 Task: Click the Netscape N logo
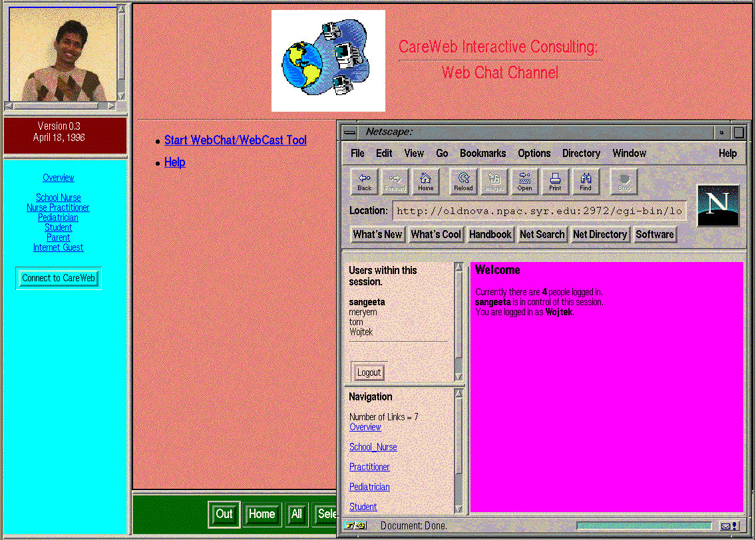718,205
